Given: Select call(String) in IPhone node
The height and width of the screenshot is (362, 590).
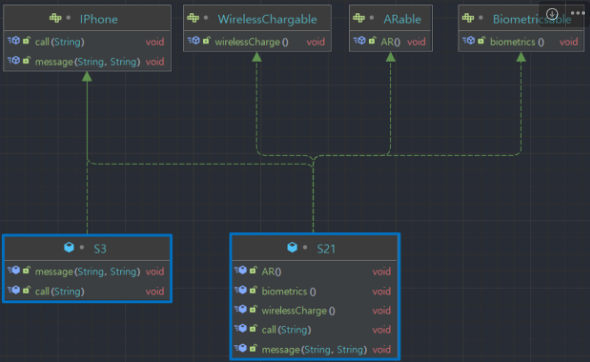Looking at the screenshot, I should coord(59,42).
